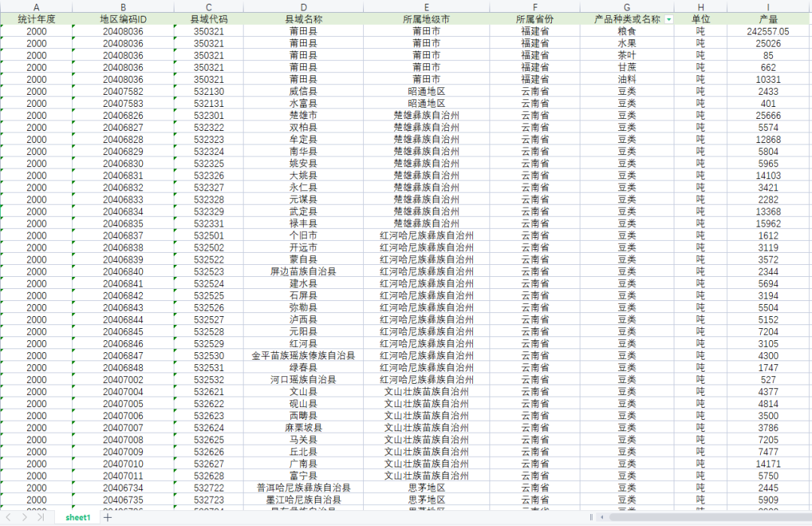This screenshot has width=812, height=526.
Task: Add a new sheet with the plus icon
Action: click(108, 518)
